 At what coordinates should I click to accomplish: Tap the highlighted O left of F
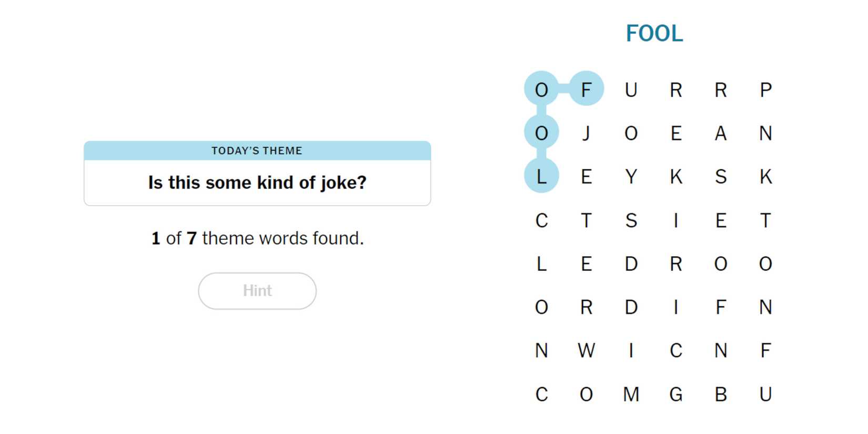[541, 89]
